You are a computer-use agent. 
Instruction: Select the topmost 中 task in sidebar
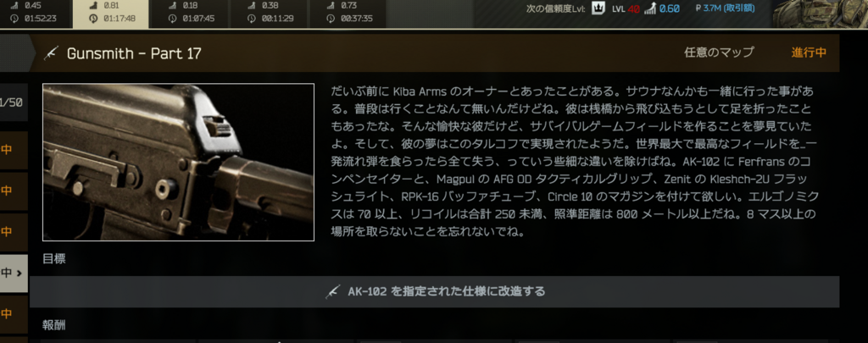tap(14, 150)
